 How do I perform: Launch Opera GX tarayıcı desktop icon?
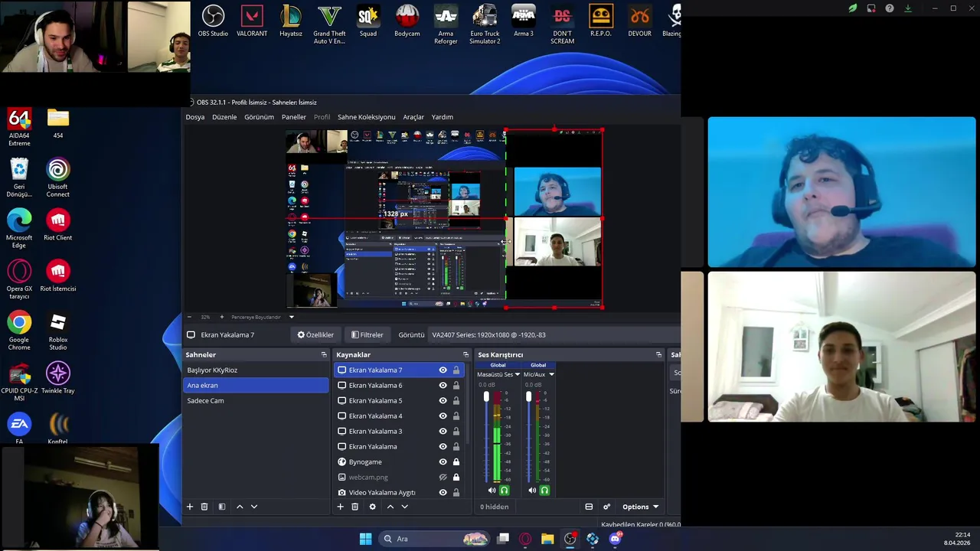click(19, 280)
